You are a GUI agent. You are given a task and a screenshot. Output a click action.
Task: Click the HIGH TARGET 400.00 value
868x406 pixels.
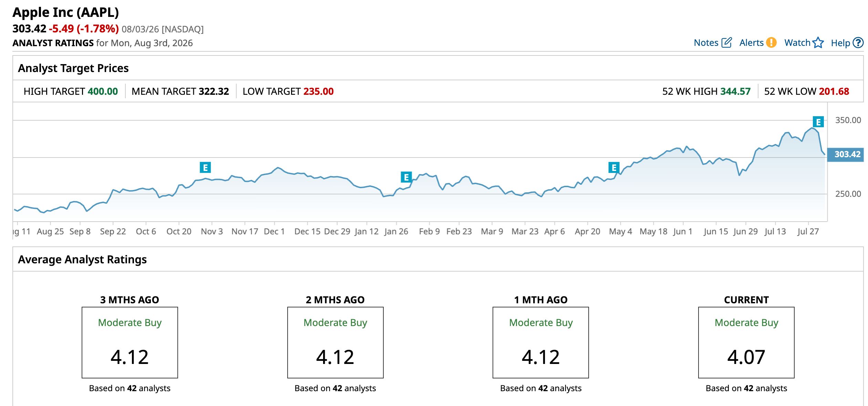tap(103, 91)
